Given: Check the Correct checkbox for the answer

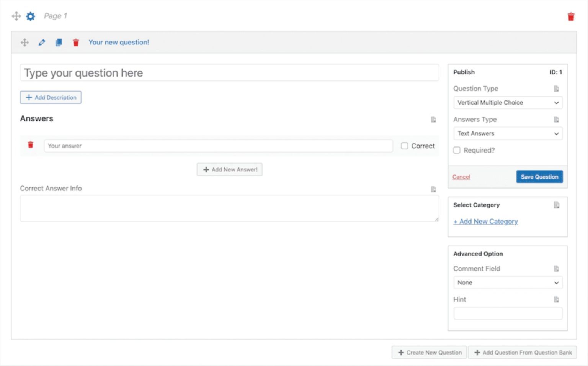Looking at the screenshot, I should pyautogui.click(x=405, y=146).
